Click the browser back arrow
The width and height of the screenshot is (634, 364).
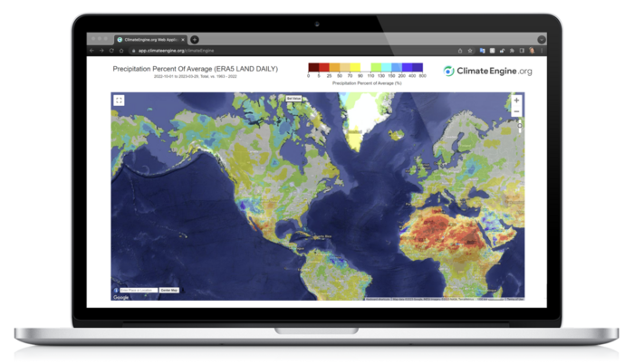click(x=92, y=50)
